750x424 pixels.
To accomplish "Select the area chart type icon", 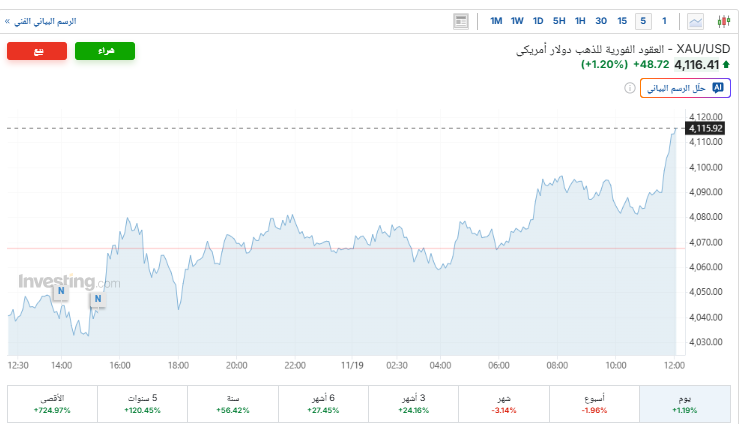I will point(696,20).
